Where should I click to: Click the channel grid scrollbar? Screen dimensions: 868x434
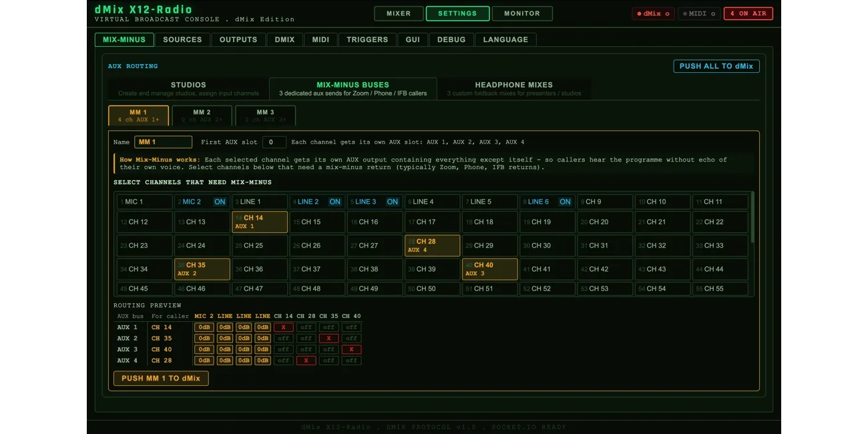tap(752, 217)
